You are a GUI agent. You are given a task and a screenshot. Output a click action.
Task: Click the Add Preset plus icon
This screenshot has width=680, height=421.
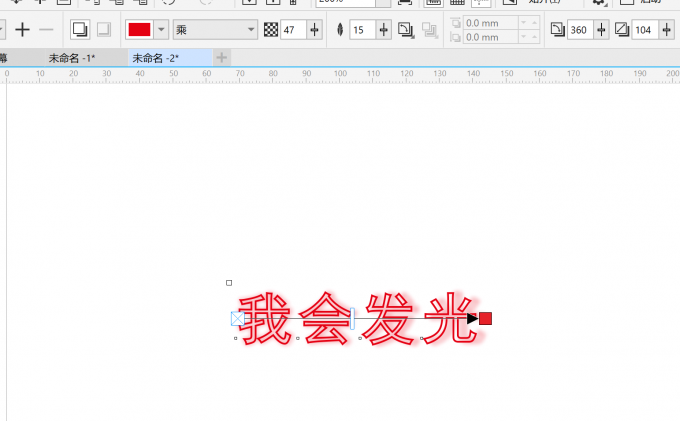coord(22,30)
